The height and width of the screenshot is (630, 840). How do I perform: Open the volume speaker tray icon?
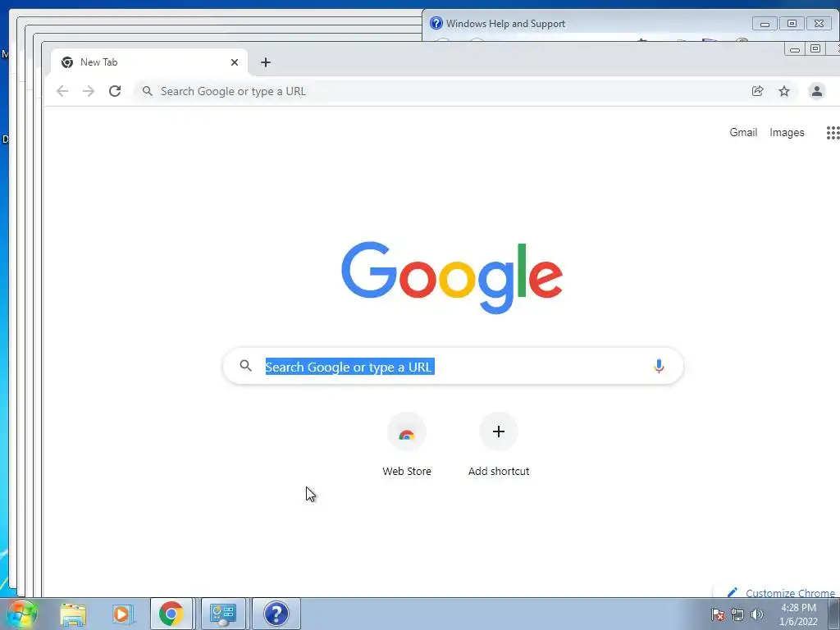[756, 614]
